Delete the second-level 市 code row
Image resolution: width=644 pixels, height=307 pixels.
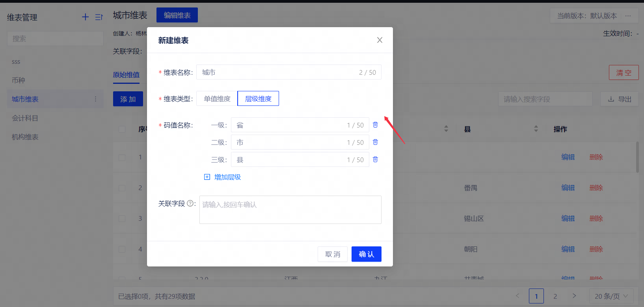(x=375, y=142)
